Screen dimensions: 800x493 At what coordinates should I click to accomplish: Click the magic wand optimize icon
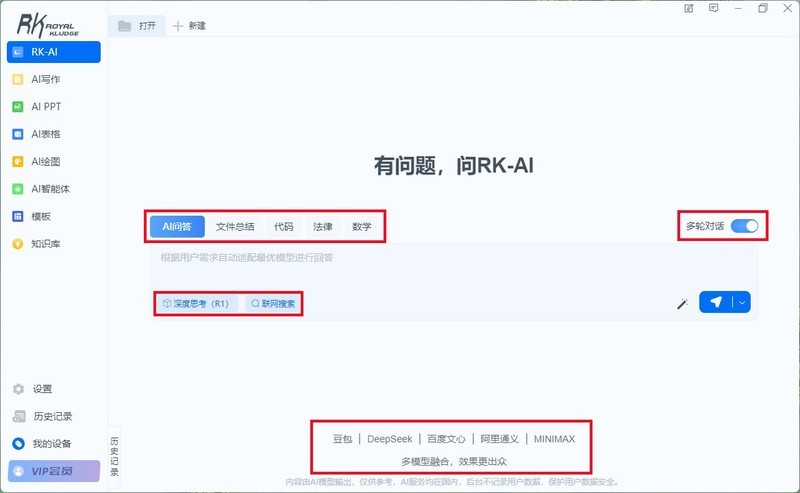(682, 304)
